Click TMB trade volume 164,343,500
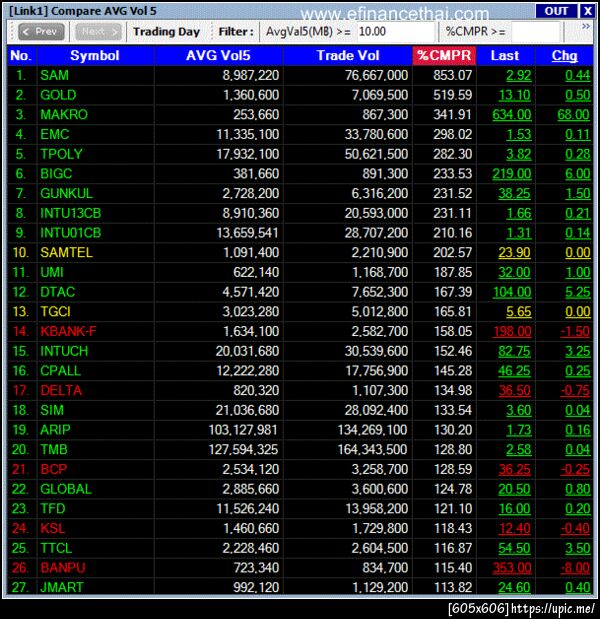Viewport: 600px width, 619px height. click(372, 450)
